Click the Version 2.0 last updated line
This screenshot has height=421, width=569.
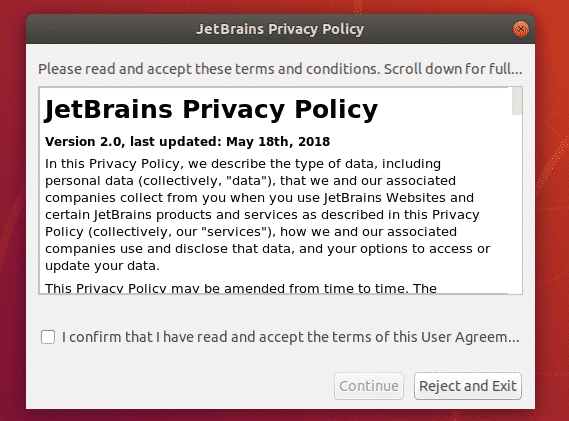(187, 142)
